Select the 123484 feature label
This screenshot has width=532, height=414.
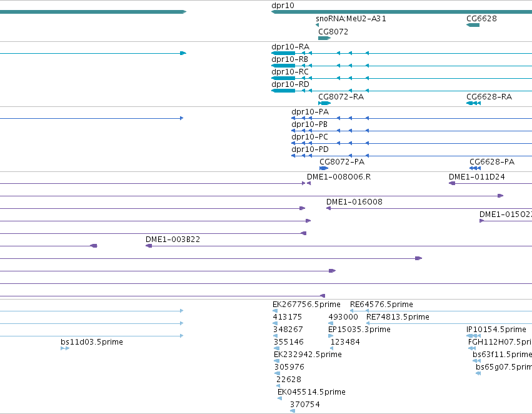345,342
